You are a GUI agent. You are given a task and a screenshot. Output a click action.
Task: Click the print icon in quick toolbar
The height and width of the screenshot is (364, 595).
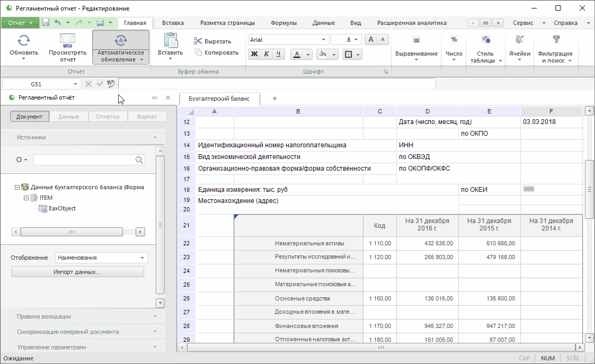pyautogui.click(x=100, y=23)
